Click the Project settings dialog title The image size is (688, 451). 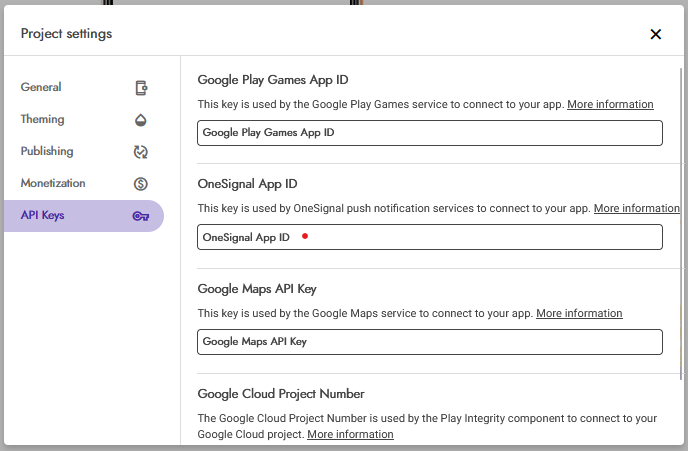[66, 34]
